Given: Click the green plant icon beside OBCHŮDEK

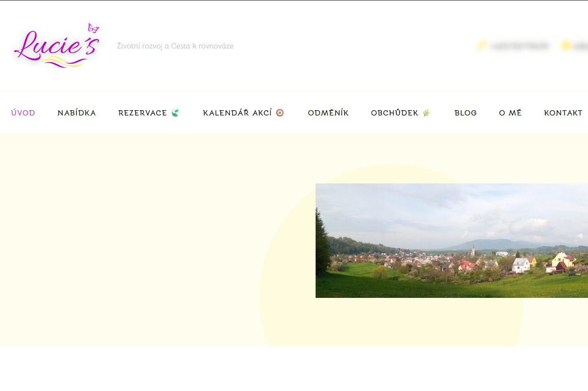Looking at the screenshot, I should tap(426, 113).
